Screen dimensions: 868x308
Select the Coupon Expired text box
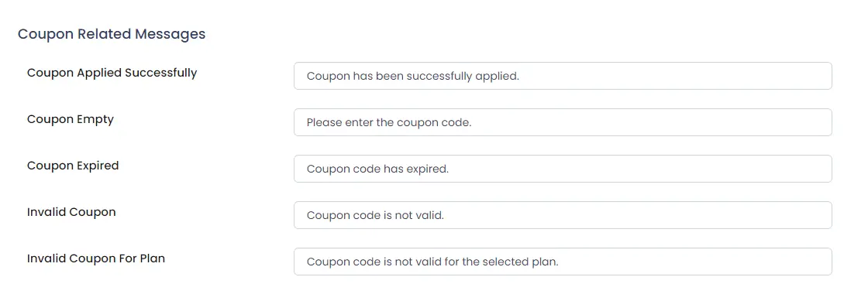coord(563,169)
